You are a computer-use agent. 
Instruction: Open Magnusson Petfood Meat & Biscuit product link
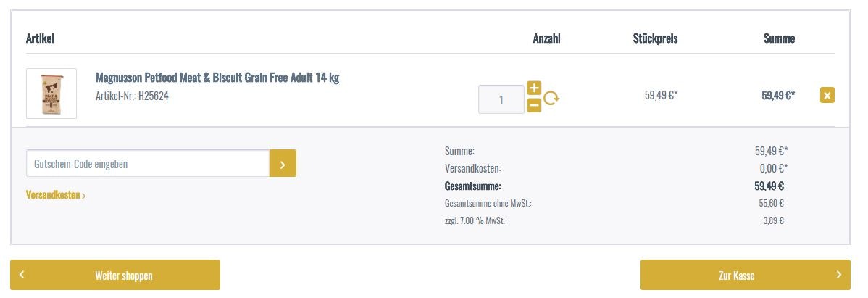(x=217, y=78)
